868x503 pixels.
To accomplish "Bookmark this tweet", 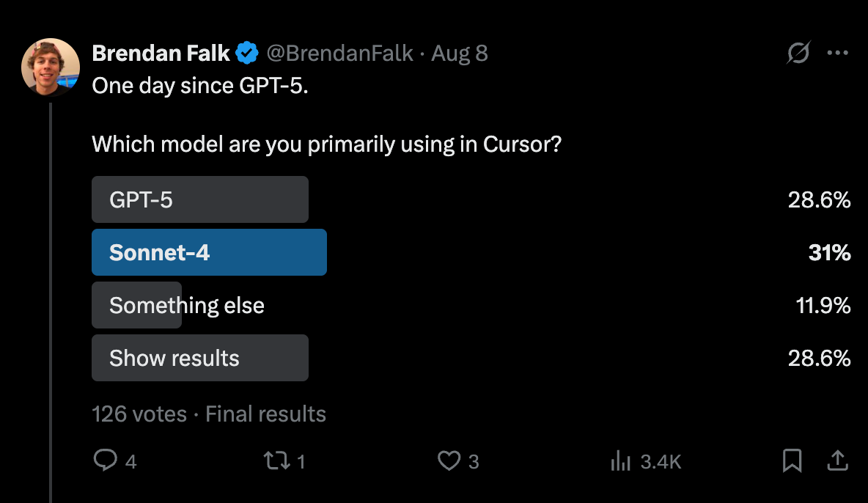I will pos(792,460).
